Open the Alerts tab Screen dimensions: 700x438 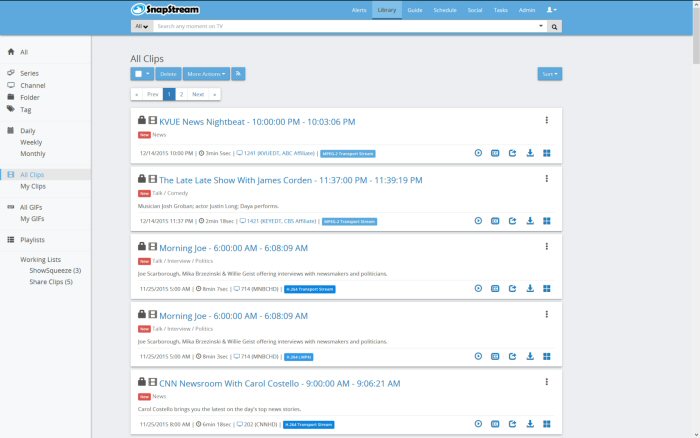click(359, 10)
